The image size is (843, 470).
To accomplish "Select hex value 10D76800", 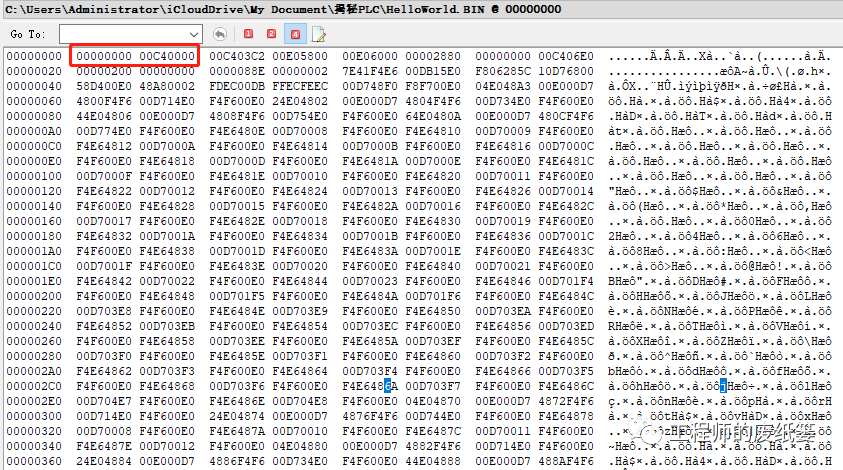I will tap(566, 71).
